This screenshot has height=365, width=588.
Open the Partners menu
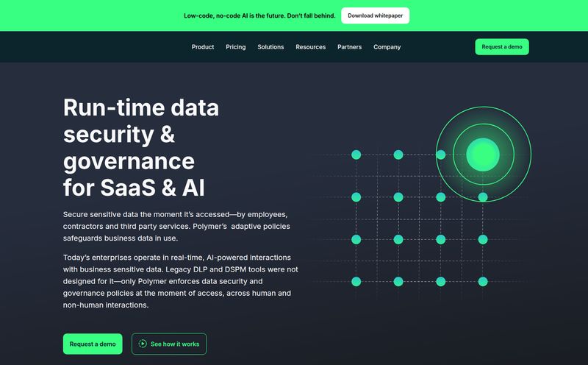coord(350,47)
